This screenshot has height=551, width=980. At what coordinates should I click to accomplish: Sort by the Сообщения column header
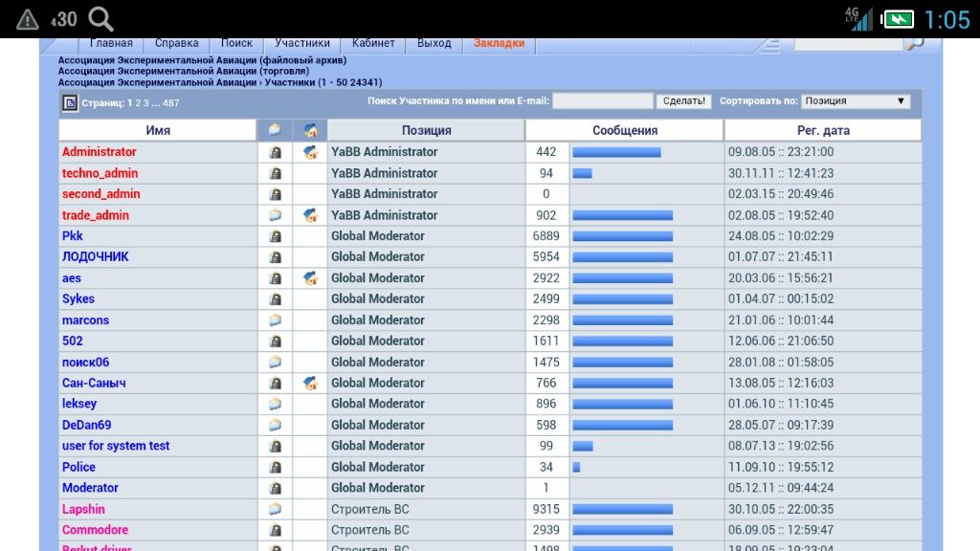click(624, 130)
